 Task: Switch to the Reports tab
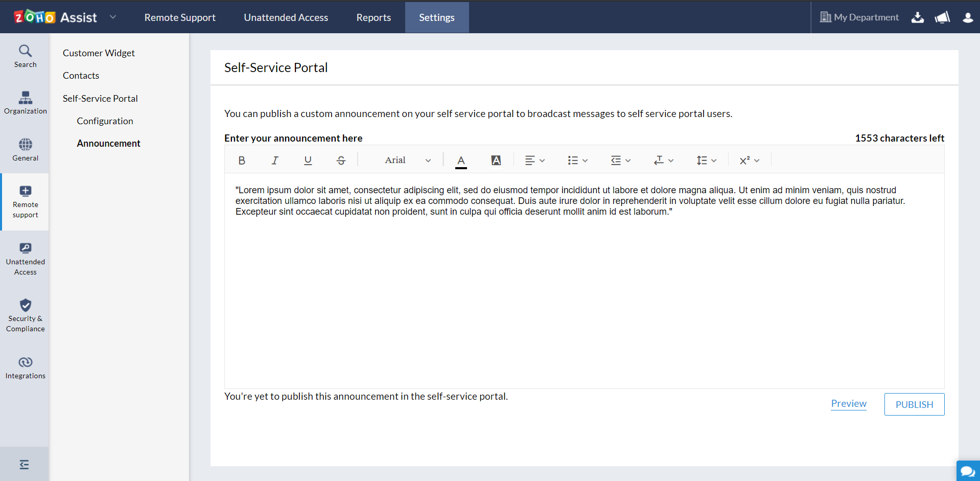(374, 17)
